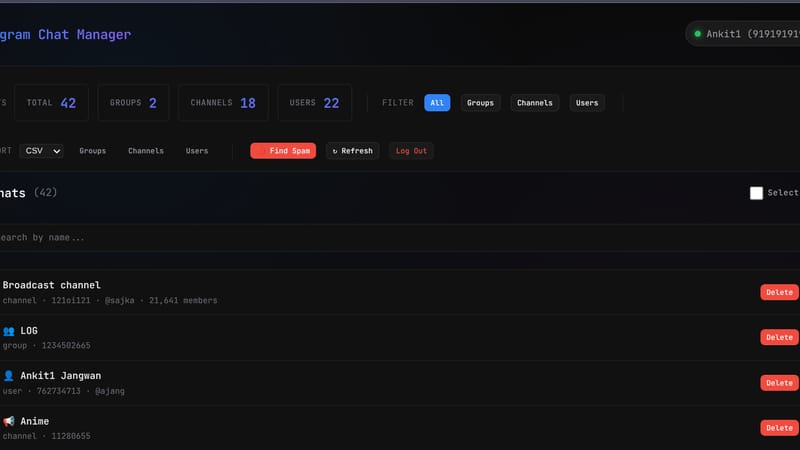Screen dimensions: 800x450
Task: Click the Anime chat name
Action: coord(35,421)
